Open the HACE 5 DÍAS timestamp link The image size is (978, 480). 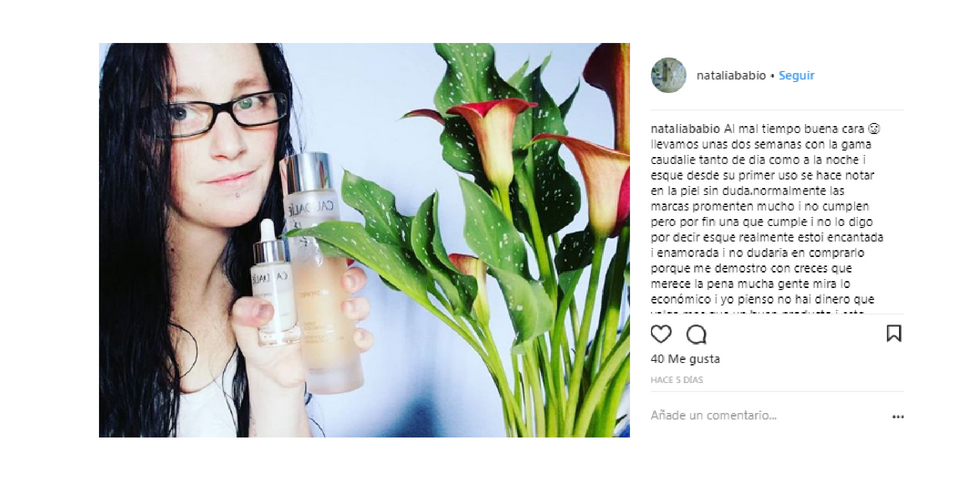pyautogui.click(x=677, y=380)
